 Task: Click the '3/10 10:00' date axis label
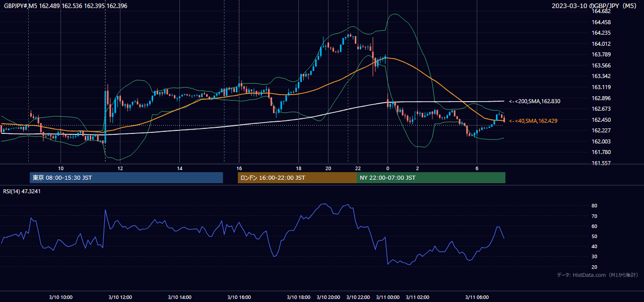[x=61, y=297]
